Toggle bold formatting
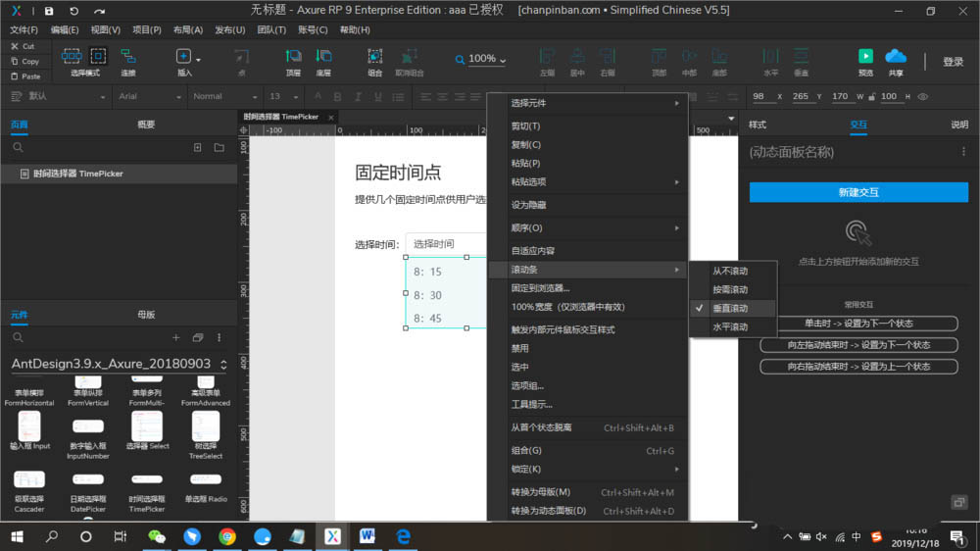 337,96
